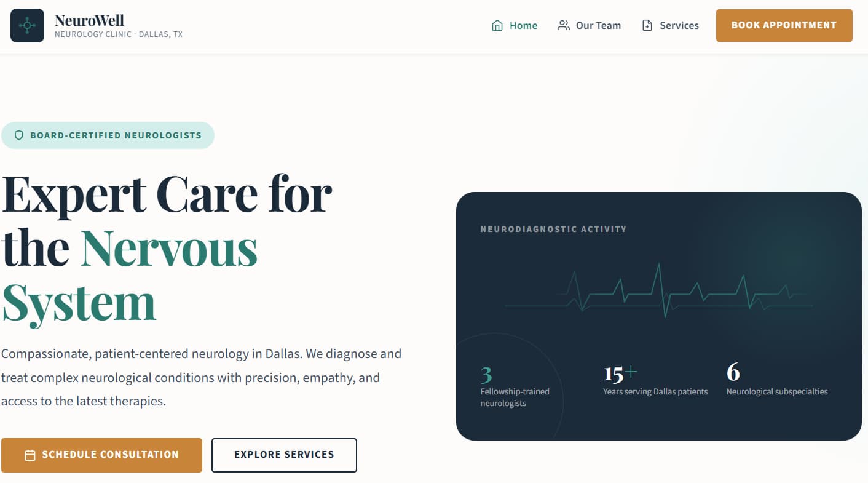Select the house icon beside Home
The width and height of the screenshot is (868, 483).
tap(497, 25)
